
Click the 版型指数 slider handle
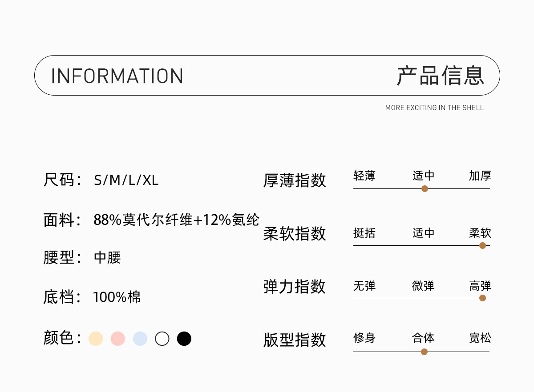point(424,352)
